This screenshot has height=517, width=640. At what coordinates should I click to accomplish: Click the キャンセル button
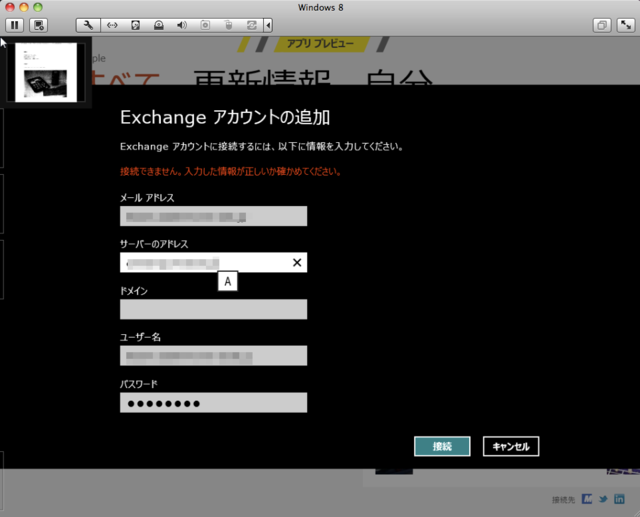(511, 446)
